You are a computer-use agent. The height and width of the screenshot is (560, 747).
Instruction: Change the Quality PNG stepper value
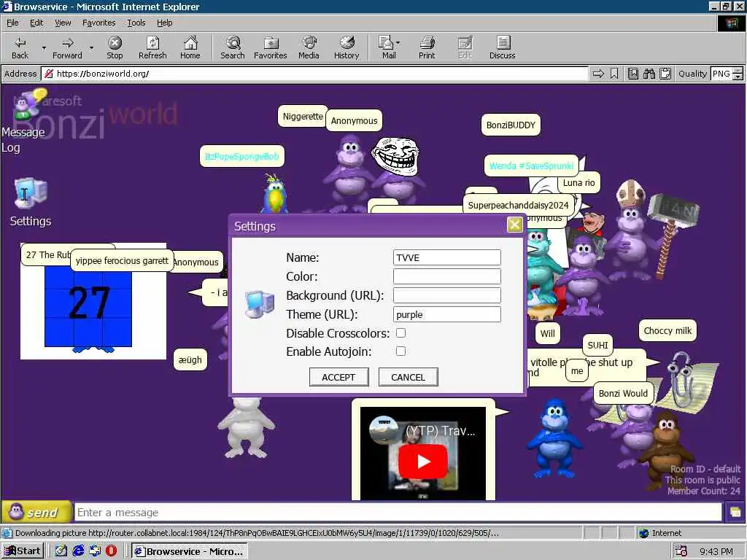pyautogui.click(x=738, y=74)
